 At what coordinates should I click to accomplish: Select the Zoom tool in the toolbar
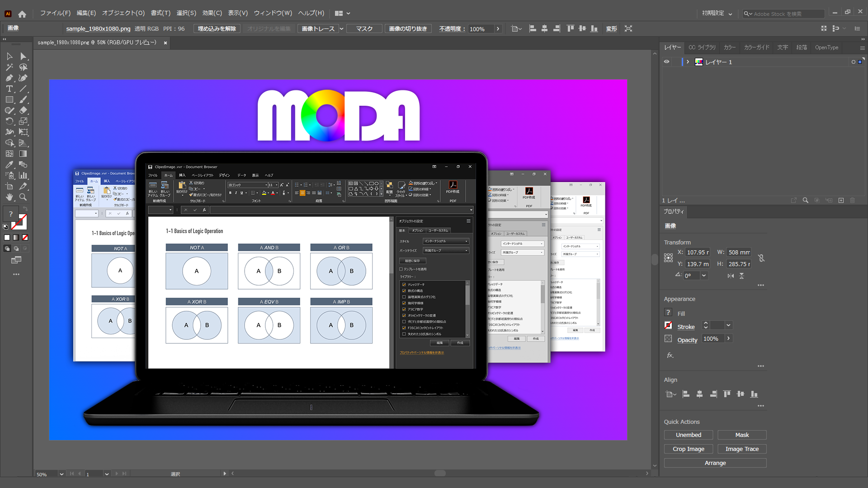tap(24, 197)
